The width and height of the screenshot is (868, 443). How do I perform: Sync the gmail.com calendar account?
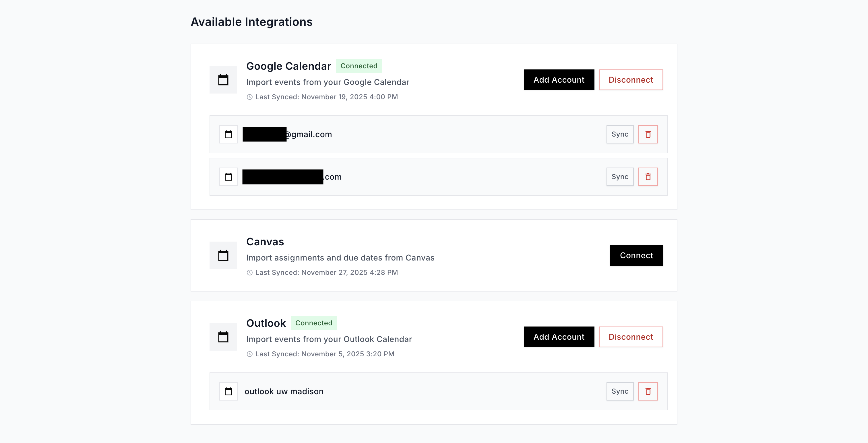620,134
